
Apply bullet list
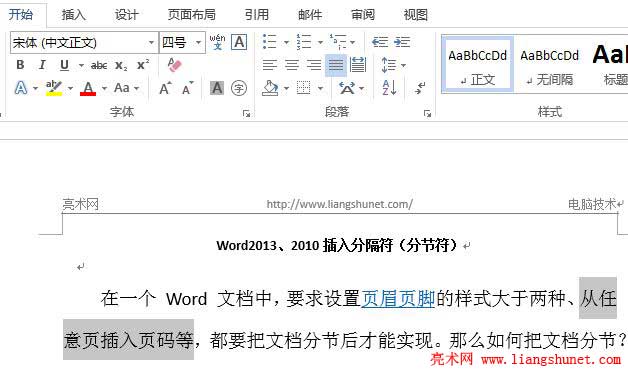pos(269,42)
